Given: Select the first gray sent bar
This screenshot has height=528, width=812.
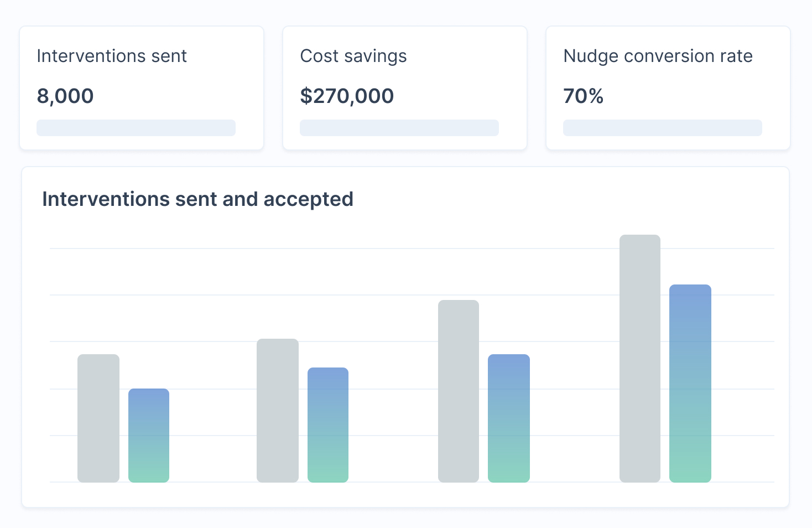Looking at the screenshot, I should tap(98, 418).
